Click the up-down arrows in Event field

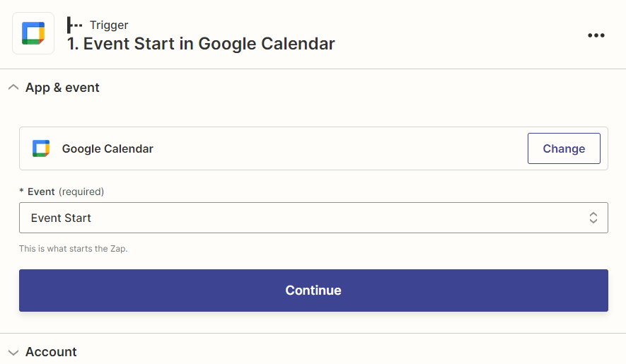click(593, 218)
